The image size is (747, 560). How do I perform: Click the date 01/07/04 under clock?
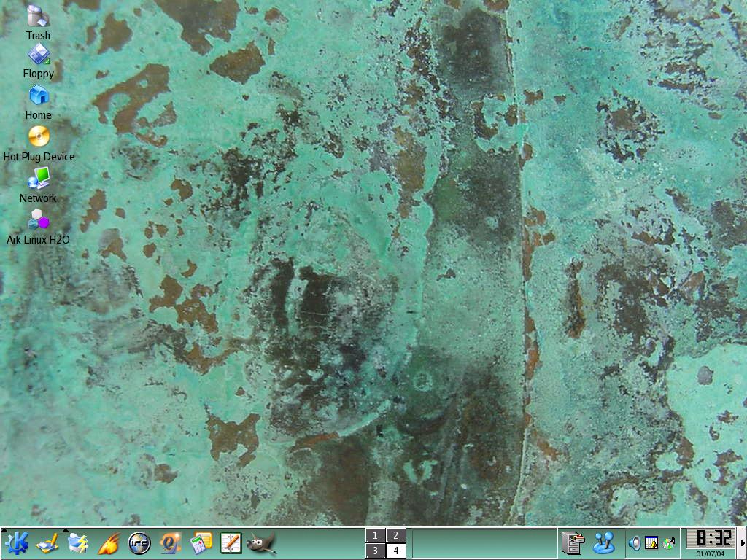pos(710,554)
